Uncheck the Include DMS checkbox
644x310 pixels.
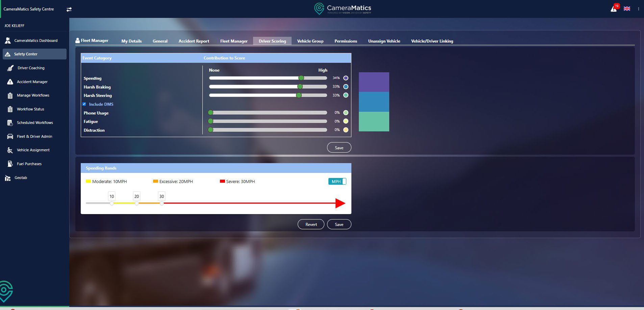click(x=84, y=104)
